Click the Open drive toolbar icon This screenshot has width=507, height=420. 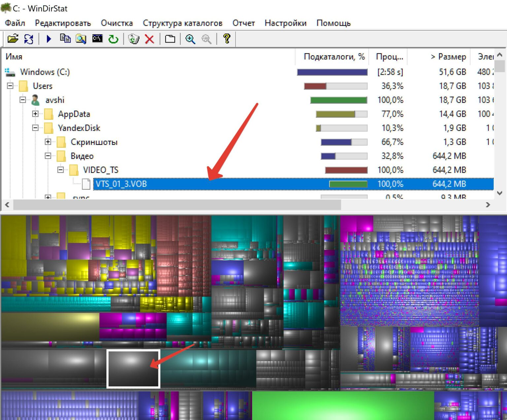click(x=13, y=39)
